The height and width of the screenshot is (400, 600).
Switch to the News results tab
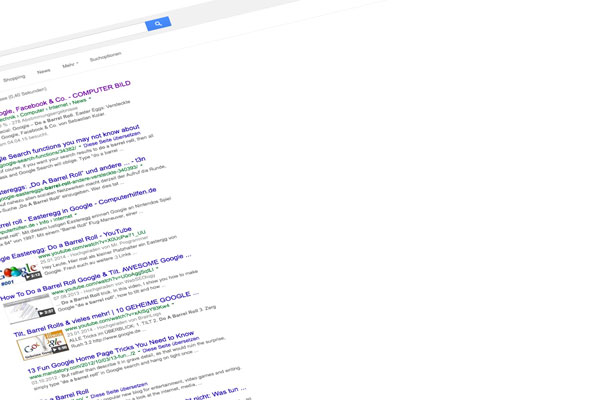pyautogui.click(x=44, y=71)
